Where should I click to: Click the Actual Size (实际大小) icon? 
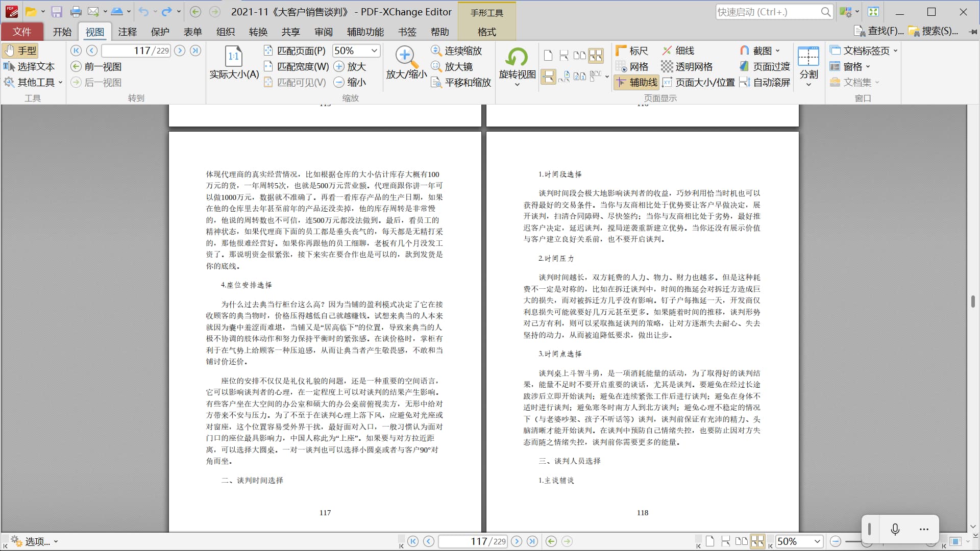coord(234,57)
